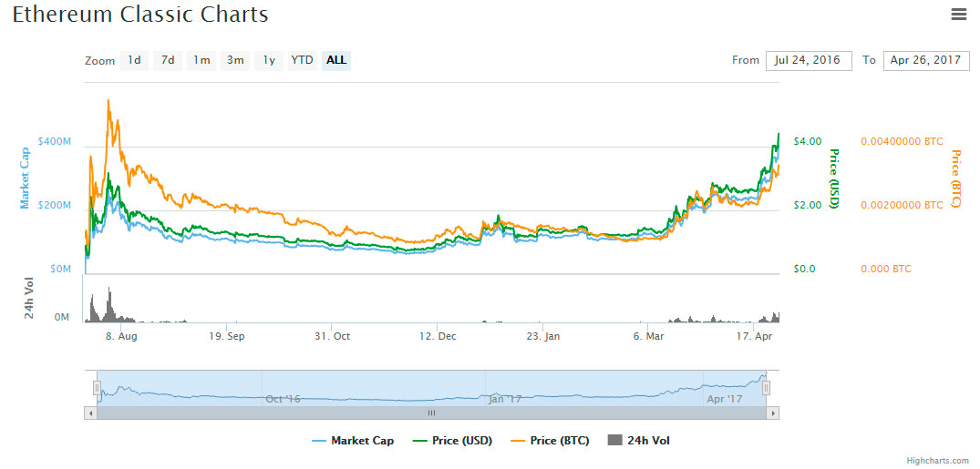Set zoom range to 1y
Image resolution: width=980 pixels, height=469 pixels.
click(x=269, y=61)
